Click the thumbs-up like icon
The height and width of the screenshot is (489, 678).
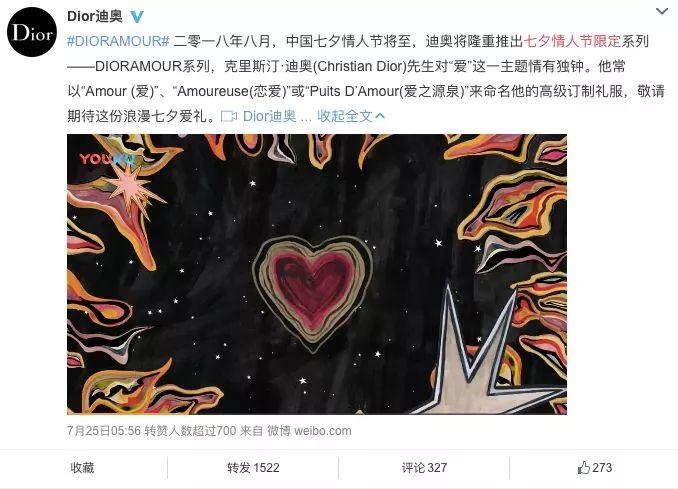[583, 467]
